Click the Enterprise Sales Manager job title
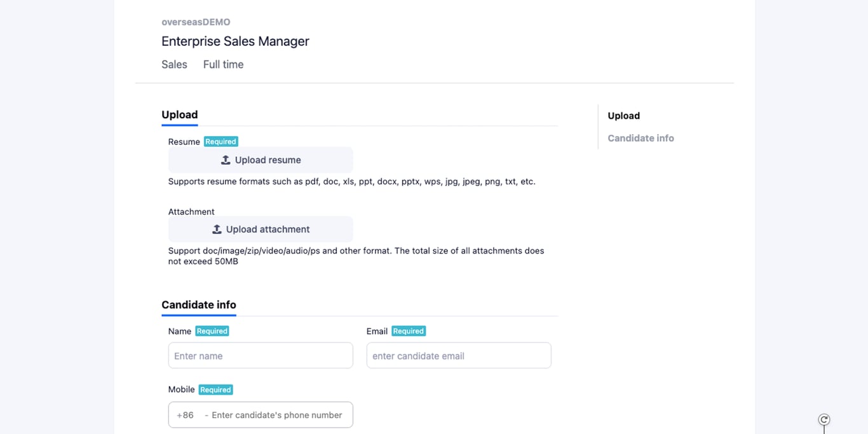This screenshot has width=868, height=434. click(235, 41)
